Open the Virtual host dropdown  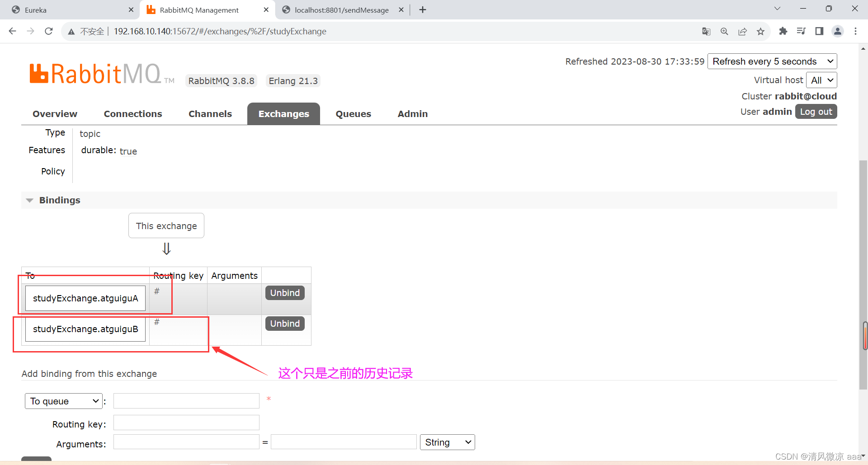pyautogui.click(x=821, y=80)
